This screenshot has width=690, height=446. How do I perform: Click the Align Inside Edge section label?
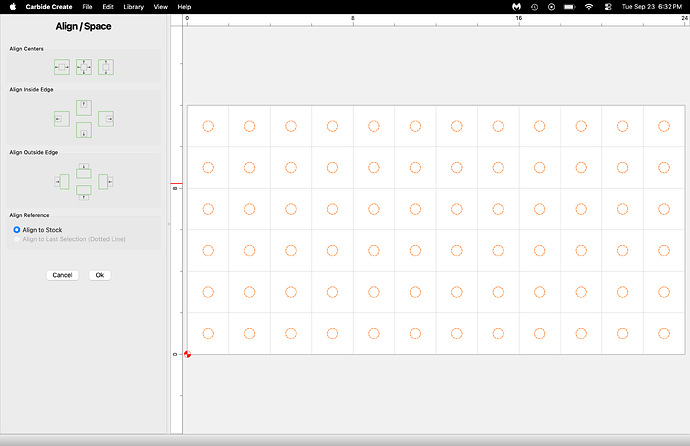click(31, 89)
